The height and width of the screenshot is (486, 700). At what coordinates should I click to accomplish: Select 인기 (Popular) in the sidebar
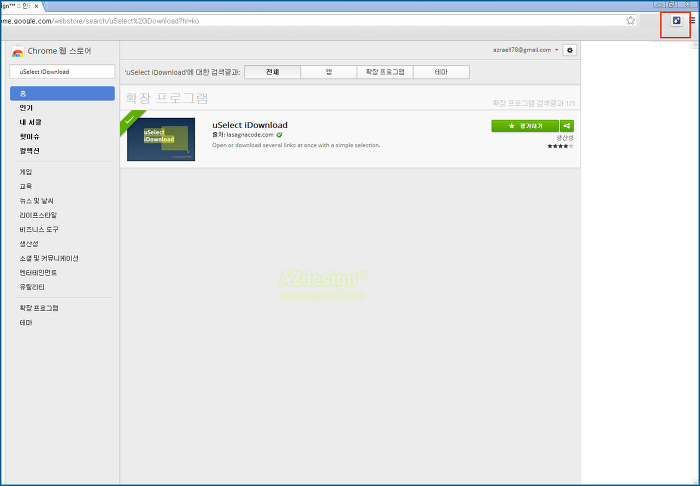click(26, 108)
